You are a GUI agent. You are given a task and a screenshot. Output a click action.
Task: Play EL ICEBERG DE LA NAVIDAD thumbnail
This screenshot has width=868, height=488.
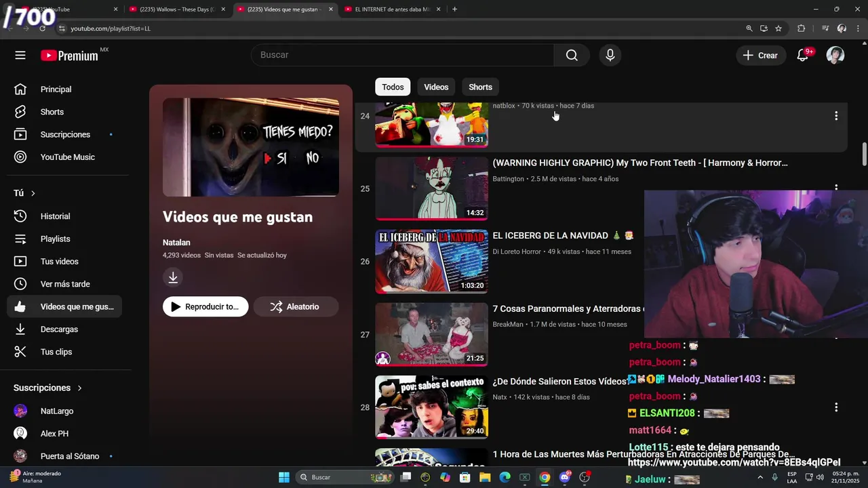431,262
